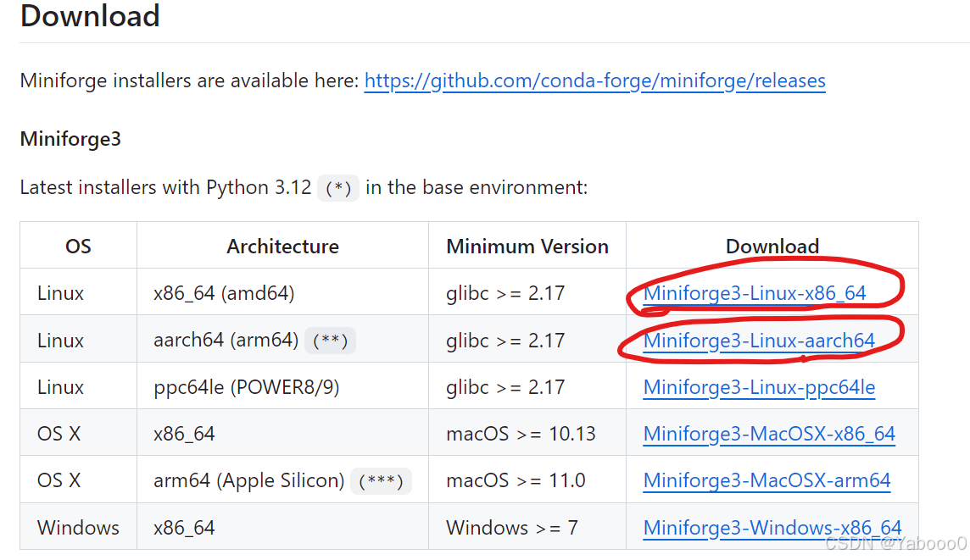This screenshot has width=970, height=560.
Task: Click the single-asterisk (*) footnote marker
Action: point(338,188)
